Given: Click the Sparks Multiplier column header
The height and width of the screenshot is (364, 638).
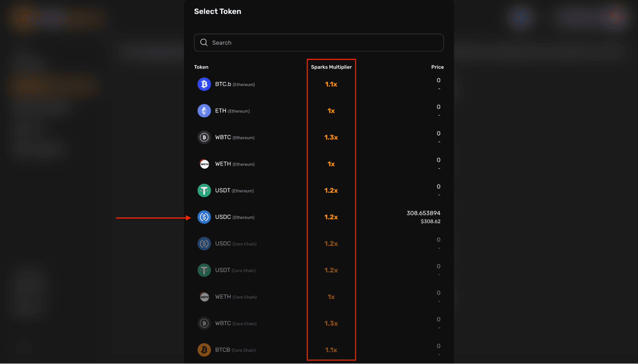Looking at the screenshot, I should 331,67.
